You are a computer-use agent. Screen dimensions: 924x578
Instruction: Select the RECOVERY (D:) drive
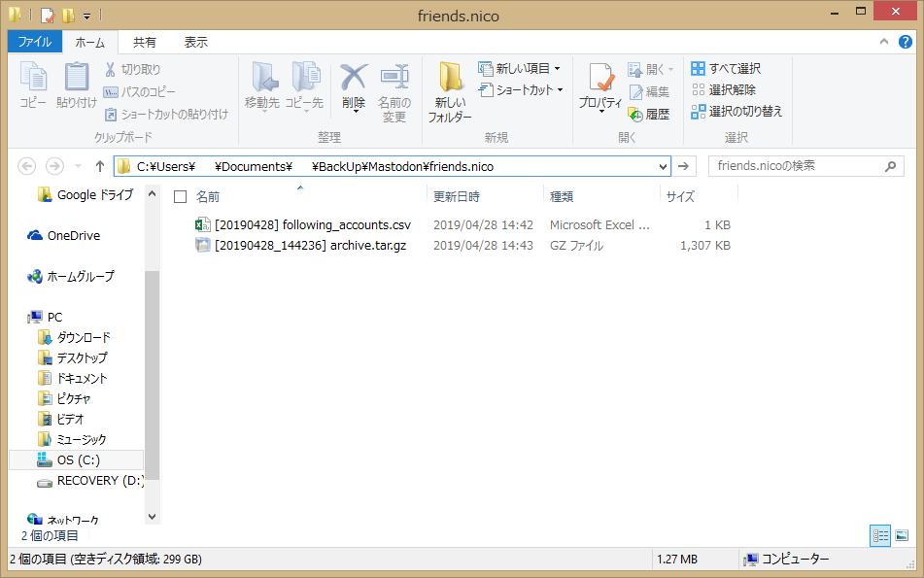pos(90,481)
